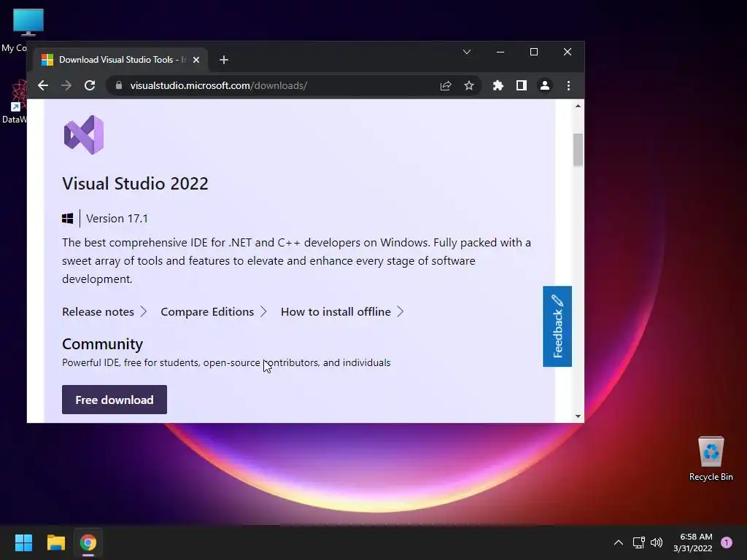Select the Recycle Bin desktop icon
Viewport: 747px width, 560px height.
(x=711, y=459)
